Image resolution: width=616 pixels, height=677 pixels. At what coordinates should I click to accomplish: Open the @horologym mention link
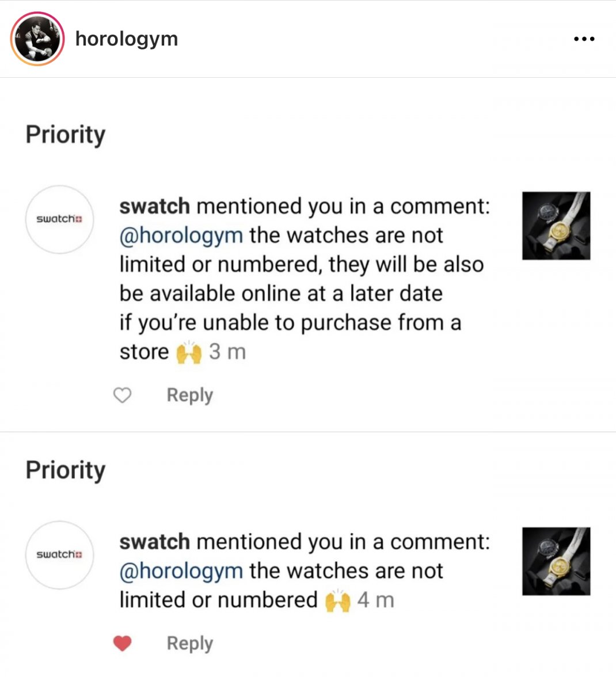tap(180, 235)
